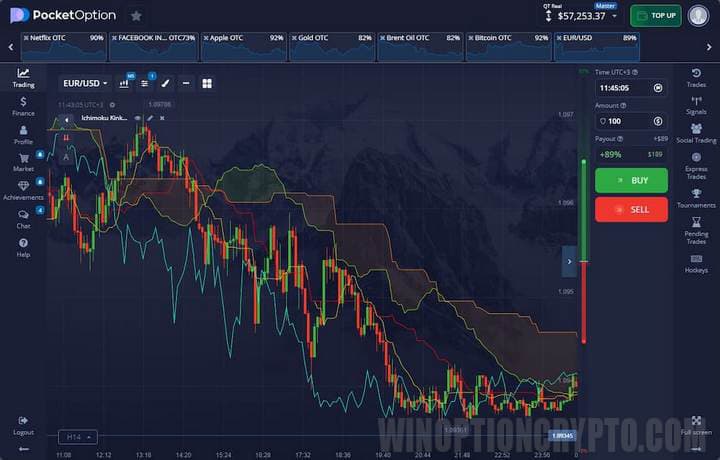720x460 pixels.
Task: Click the horizontal line tool
Action: pyautogui.click(x=186, y=84)
